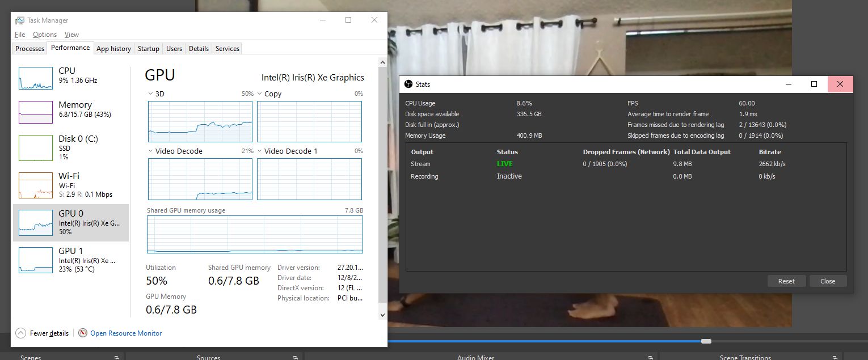This screenshot has height=360, width=868.
Task: Click the Sources dock pop-out icon
Action: 296,357
